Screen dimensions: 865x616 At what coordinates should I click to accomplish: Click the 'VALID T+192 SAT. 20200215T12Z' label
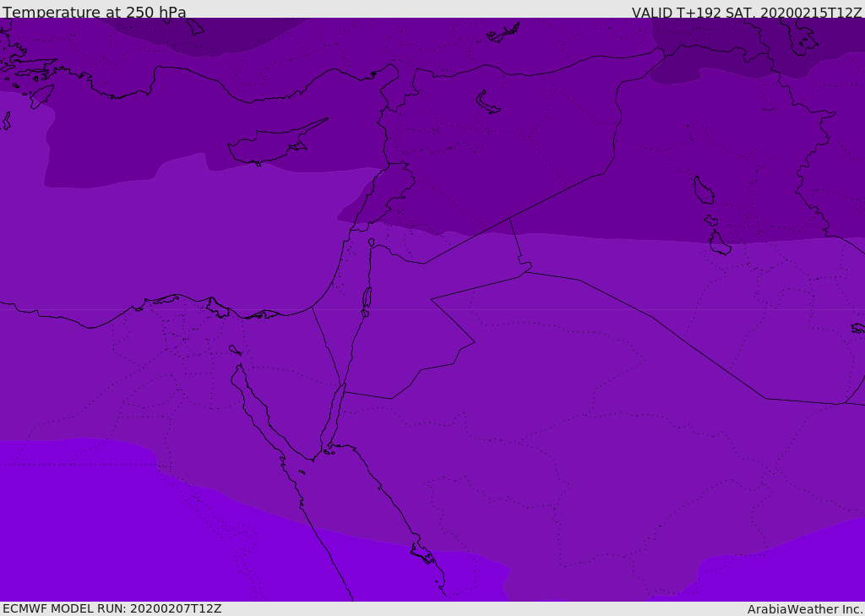click(747, 13)
